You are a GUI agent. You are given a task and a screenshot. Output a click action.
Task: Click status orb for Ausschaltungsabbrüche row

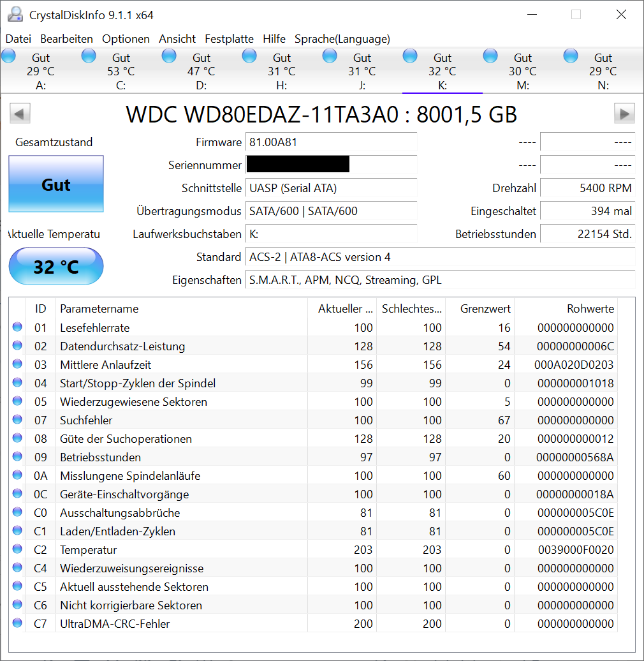[x=17, y=512]
